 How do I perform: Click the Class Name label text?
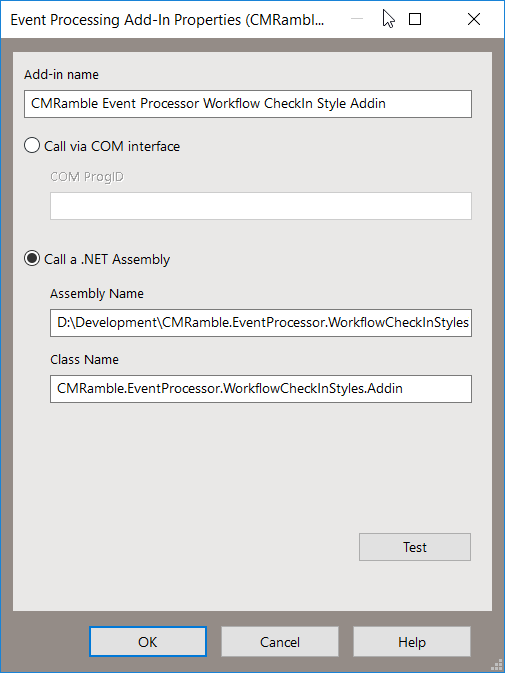85,360
